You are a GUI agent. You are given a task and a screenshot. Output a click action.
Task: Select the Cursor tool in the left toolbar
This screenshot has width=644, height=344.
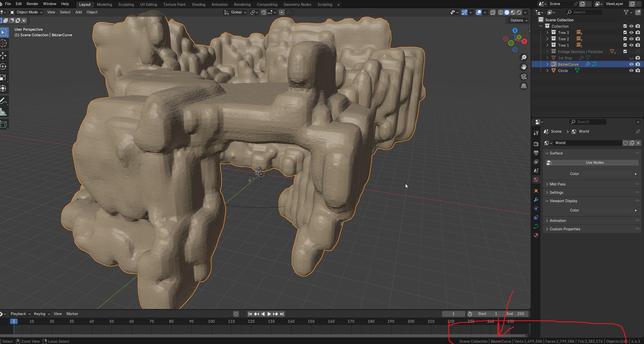click(3, 43)
